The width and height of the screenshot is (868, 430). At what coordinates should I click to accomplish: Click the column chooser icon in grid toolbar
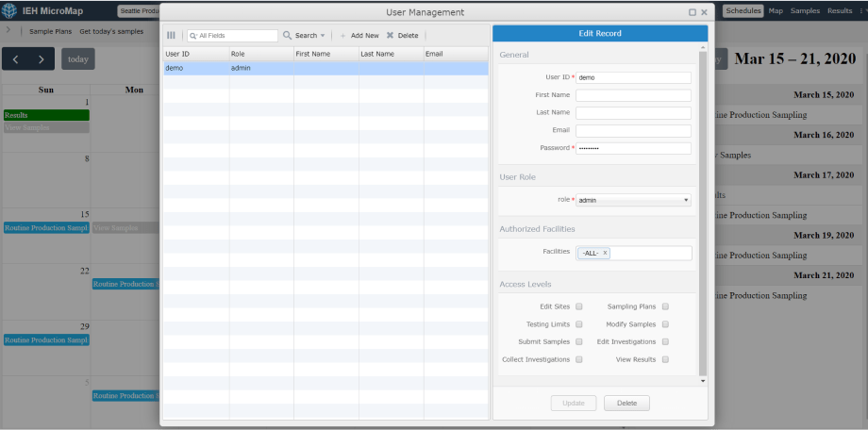coord(171,36)
